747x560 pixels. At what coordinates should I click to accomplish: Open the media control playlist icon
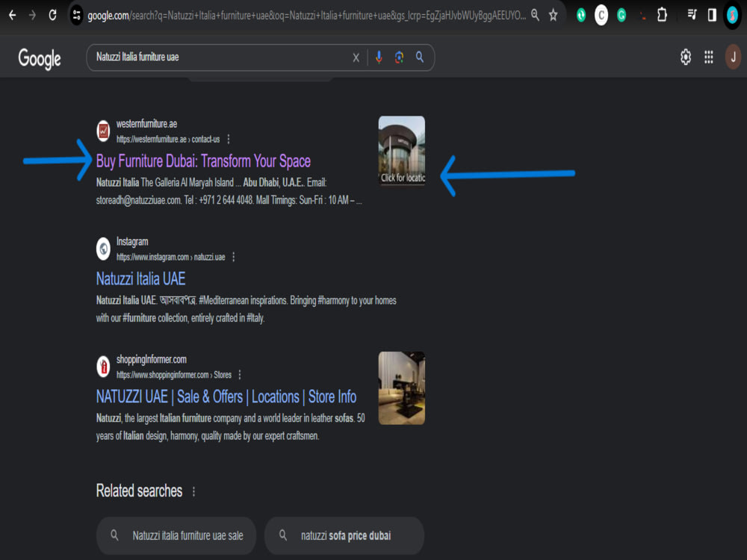pos(692,15)
